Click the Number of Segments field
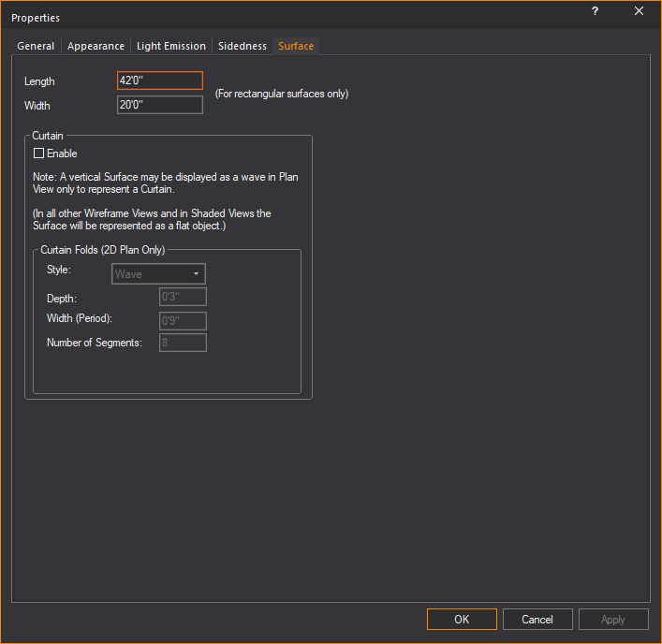Viewport: 662px width, 644px height. click(183, 343)
